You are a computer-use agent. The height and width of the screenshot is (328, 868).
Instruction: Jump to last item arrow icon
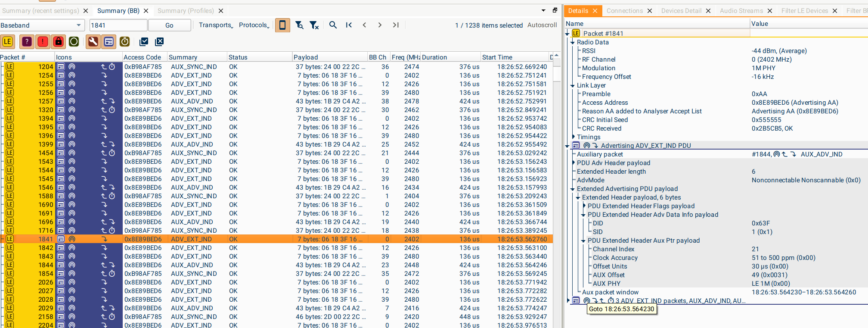click(396, 25)
